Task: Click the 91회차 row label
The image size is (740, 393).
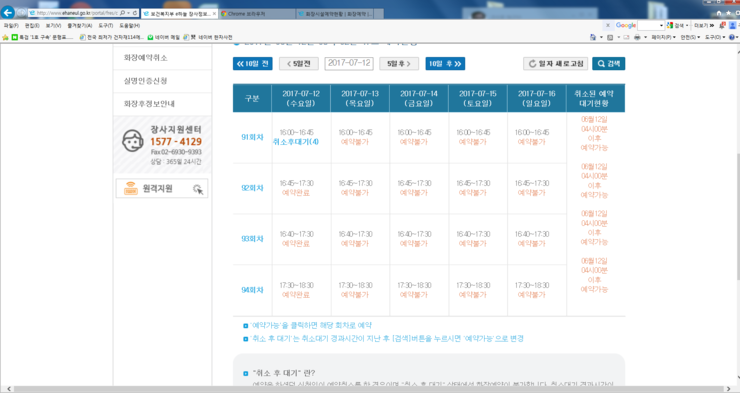Action: [x=252, y=137]
